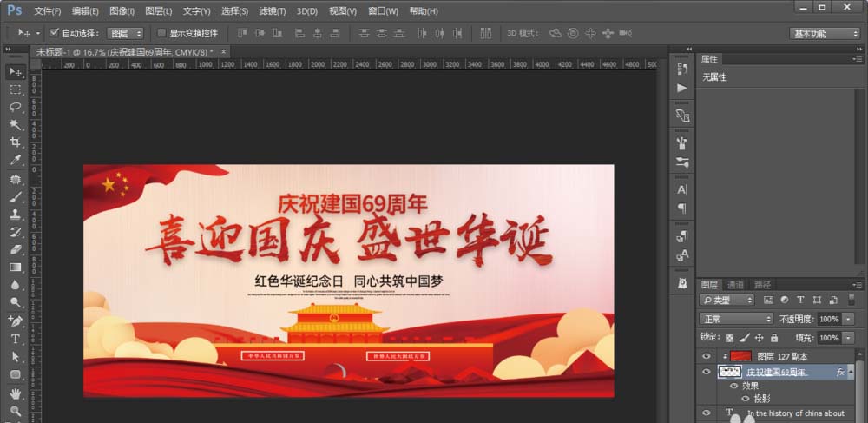Select the Gradient tool
Image resolution: width=868 pixels, height=423 pixels.
coord(16,268)
